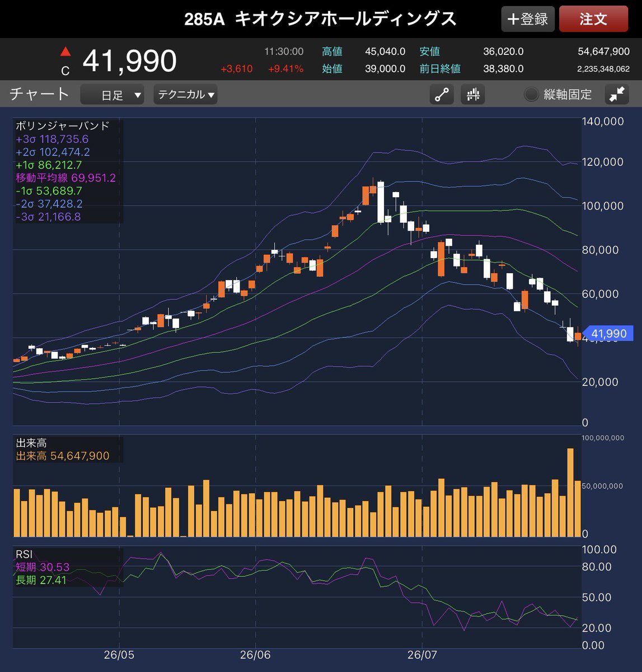Tap the -3σ 21,166.8 legend value

click(48, 216)
